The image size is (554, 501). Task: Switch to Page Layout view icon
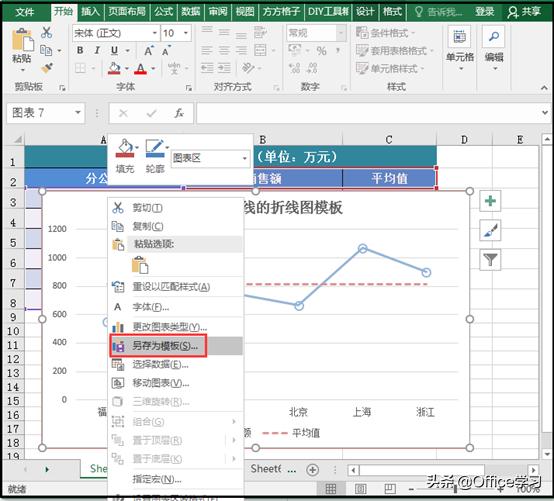(x=360, y=489)
